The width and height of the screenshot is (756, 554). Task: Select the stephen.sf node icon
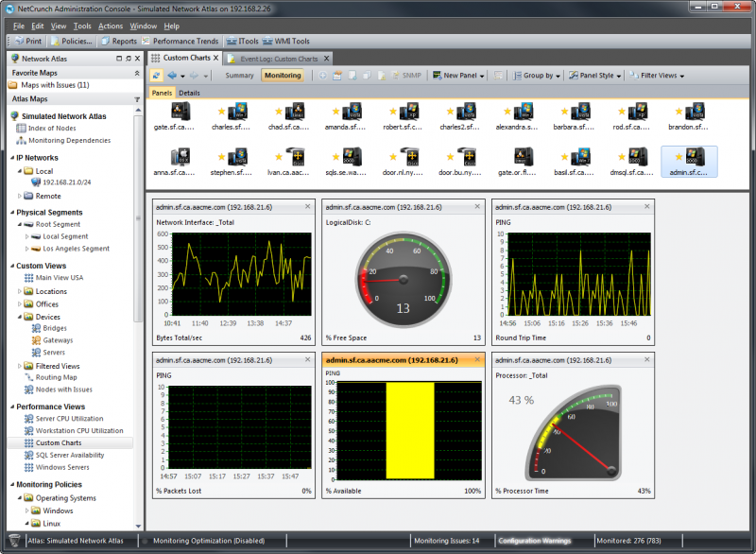tap(237, 157)
